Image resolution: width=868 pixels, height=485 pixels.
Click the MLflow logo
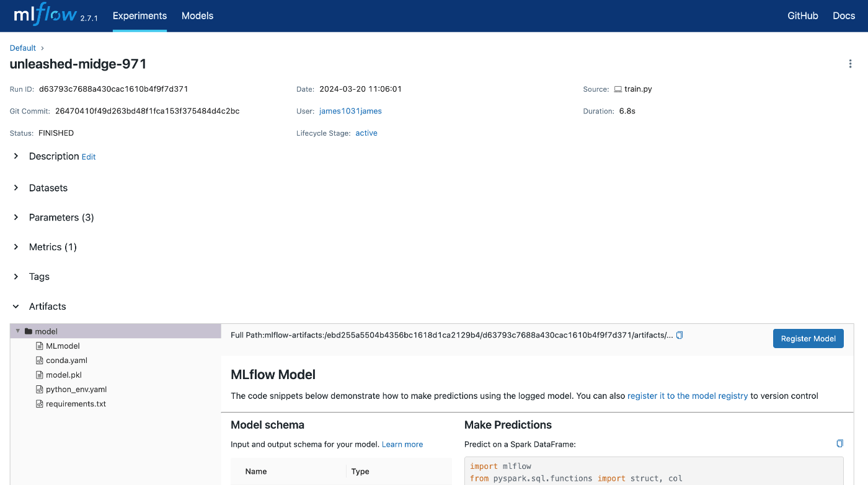click(x=45, y=15)
